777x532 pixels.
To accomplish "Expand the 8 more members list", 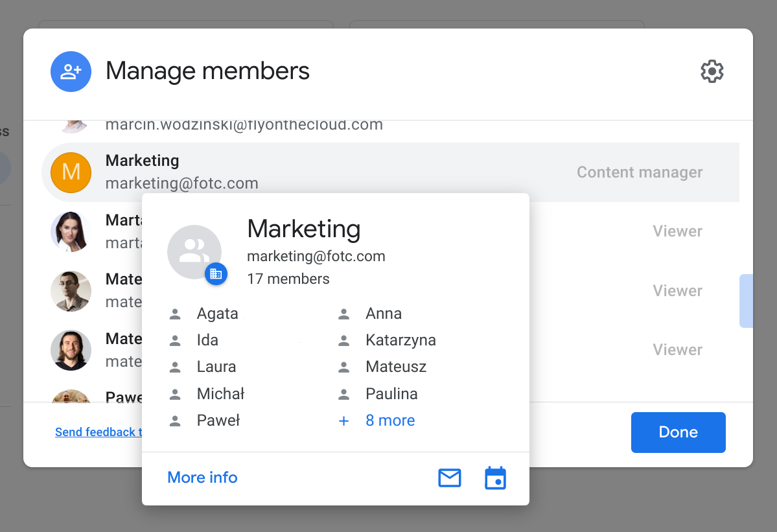I will [x=389, y=420].
